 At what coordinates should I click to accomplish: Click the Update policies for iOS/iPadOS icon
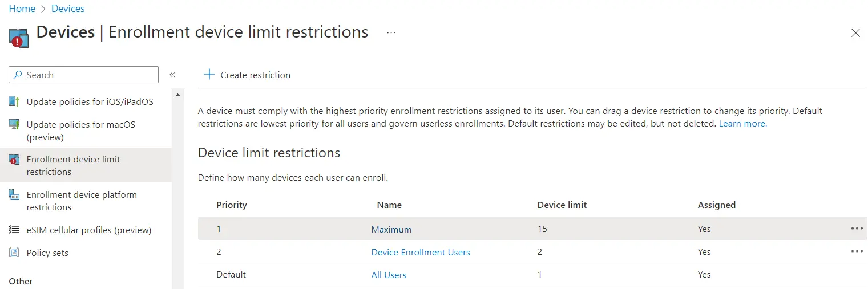14,101
